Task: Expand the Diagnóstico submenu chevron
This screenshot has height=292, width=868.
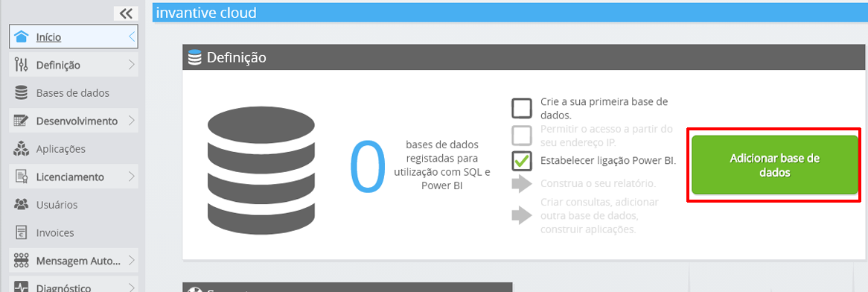Action: (131, 288)
